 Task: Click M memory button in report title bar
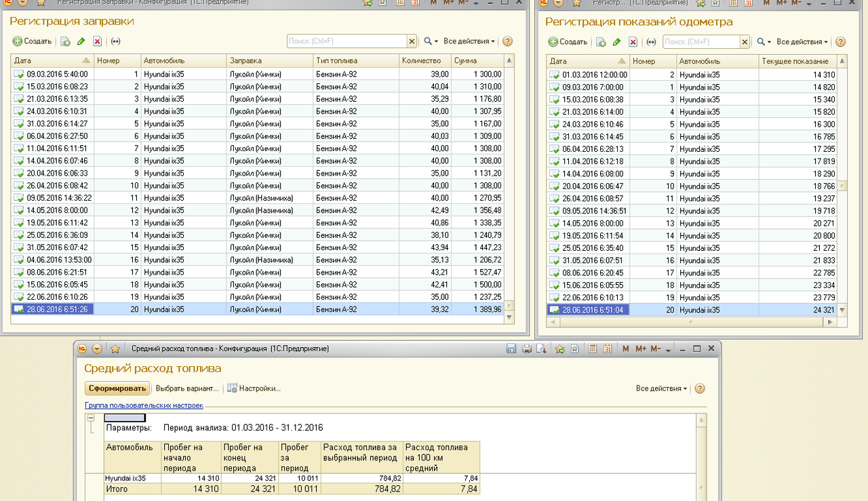(x=626, y=348)
